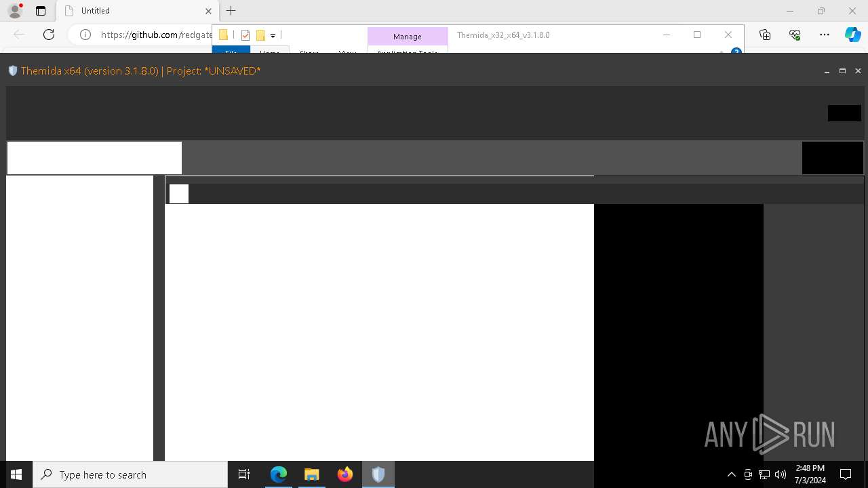Expand the File Explorer quick access toolbar dropdown
The image size is (868, 488).
273,35
